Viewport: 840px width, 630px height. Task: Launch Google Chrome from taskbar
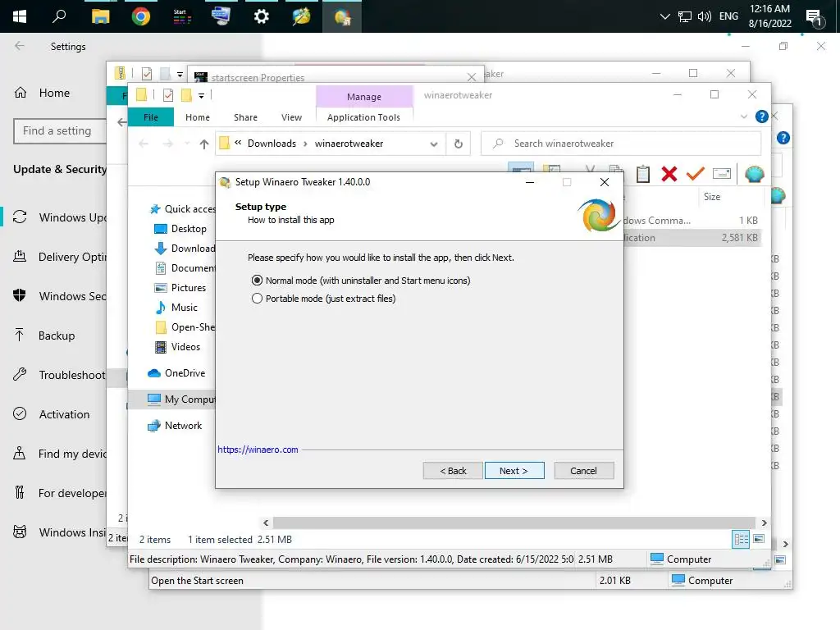click(x=141, y=16)
